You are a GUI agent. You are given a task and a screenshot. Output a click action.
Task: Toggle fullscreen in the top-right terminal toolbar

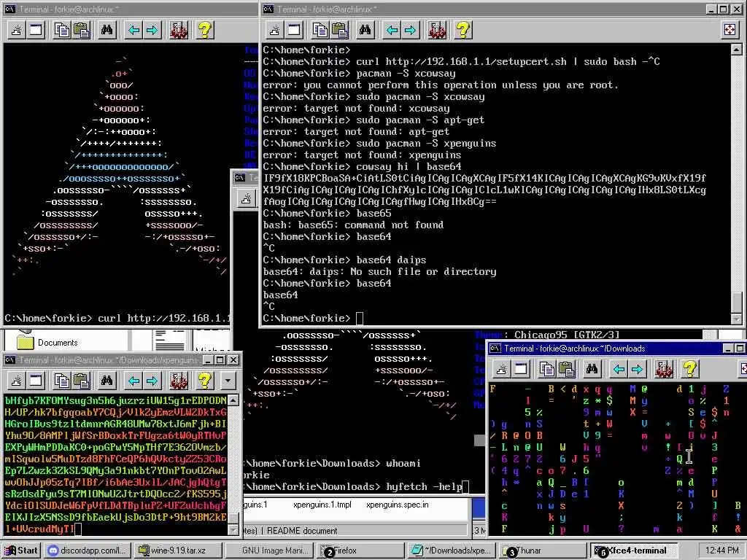(729, 31)
